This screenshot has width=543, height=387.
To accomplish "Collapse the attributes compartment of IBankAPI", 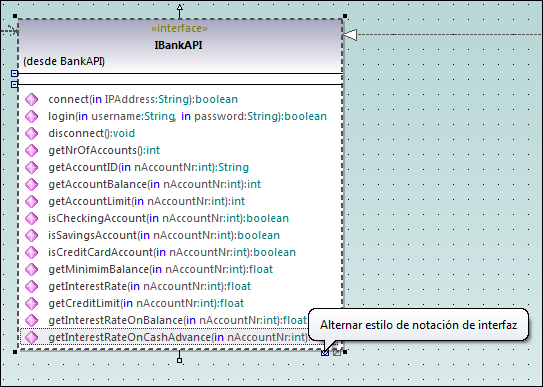I will point(14,73).
